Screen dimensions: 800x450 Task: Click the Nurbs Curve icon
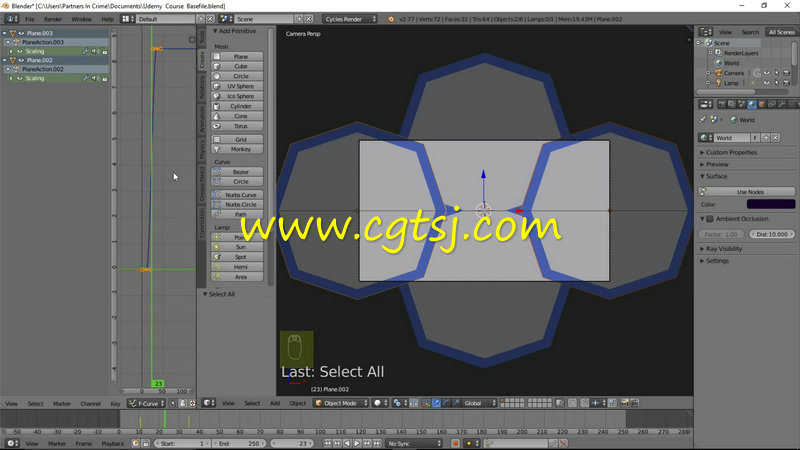tap(217, 195)
